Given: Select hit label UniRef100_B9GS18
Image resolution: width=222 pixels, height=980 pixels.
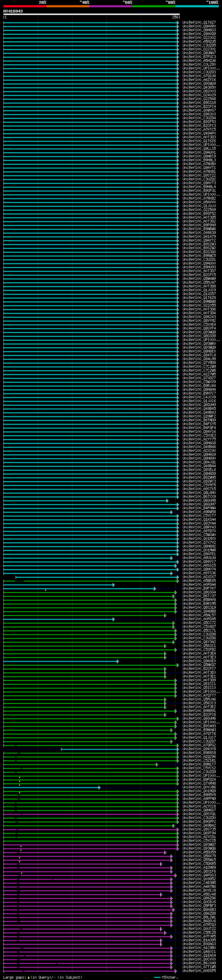Looking at the screenshot, I should (199, 103).
